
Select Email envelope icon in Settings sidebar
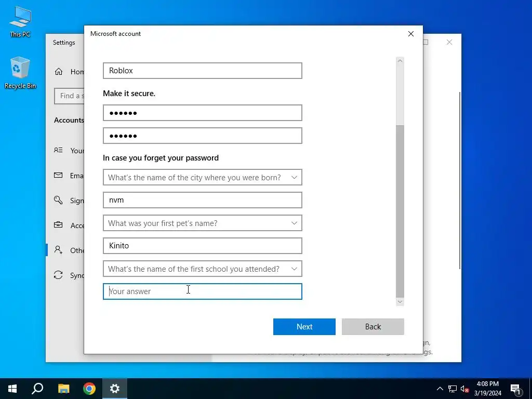coord(58,176)
